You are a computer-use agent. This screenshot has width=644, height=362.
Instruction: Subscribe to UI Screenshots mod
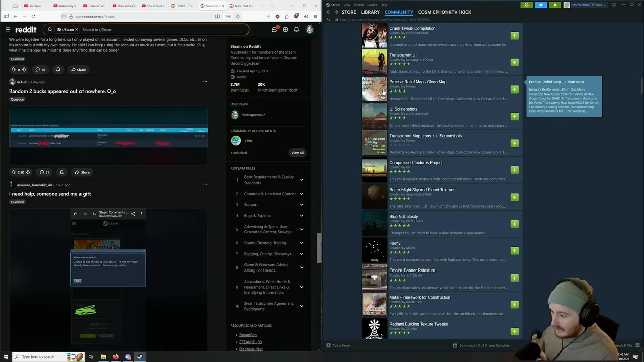514,116
